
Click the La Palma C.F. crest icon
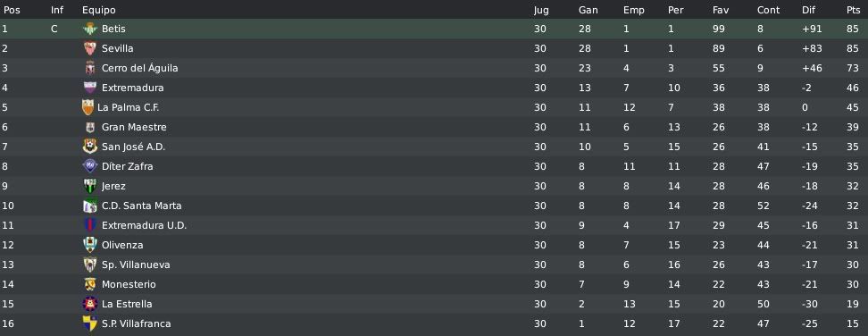click(88, 107)
